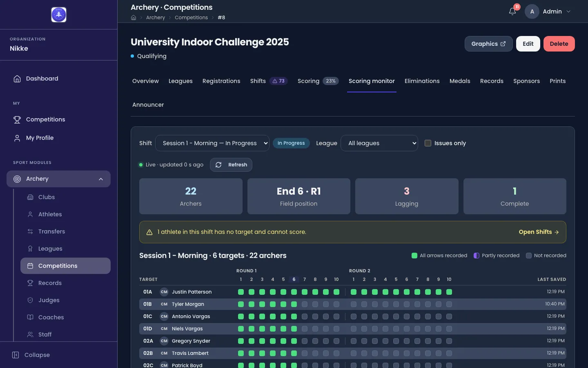Click the Nikke app logo icon
The image size is (588, 368).
(59, 15)
